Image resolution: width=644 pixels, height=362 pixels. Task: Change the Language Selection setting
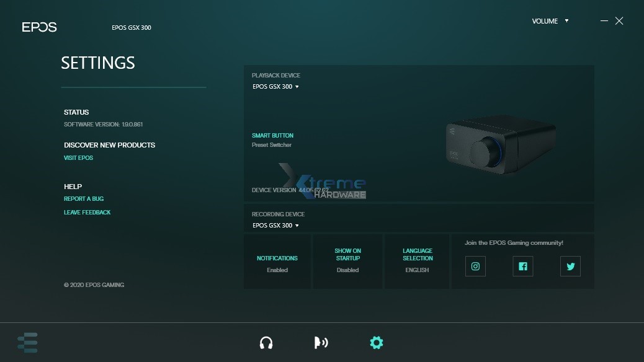(418, 260)
